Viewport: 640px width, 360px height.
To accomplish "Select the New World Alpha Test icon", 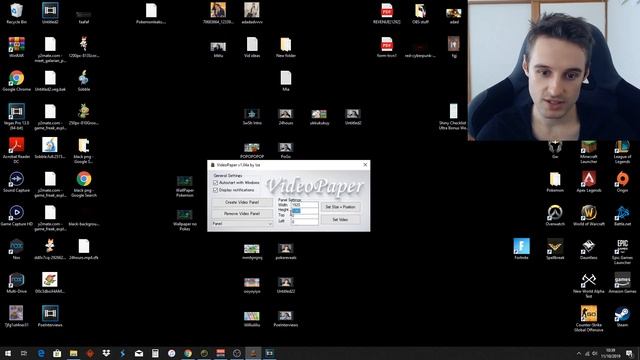I will [589, 285].
